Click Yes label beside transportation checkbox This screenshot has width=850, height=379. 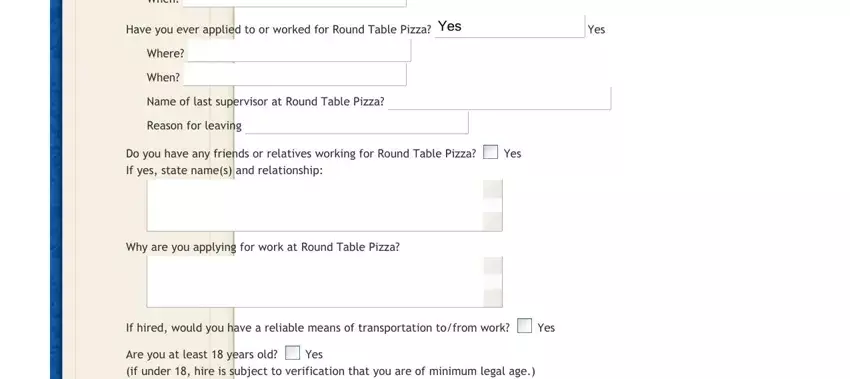click(x=546, y=327)
